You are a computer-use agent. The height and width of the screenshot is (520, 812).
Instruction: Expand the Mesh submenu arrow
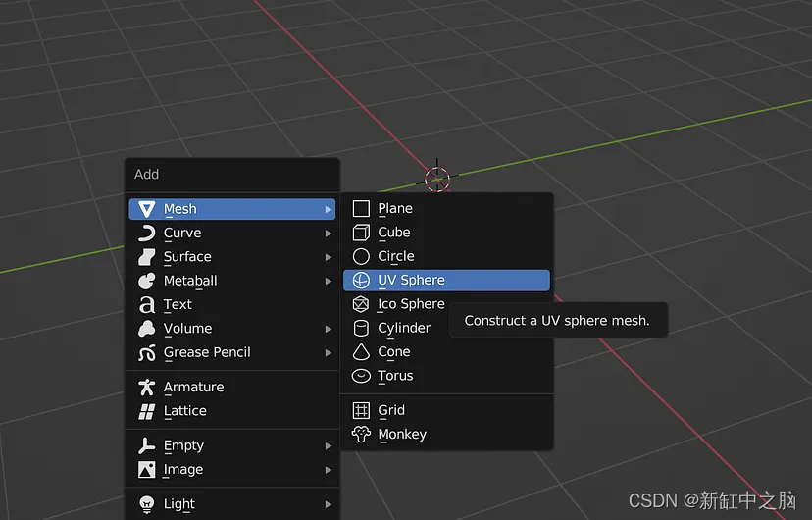click(329, 209)
